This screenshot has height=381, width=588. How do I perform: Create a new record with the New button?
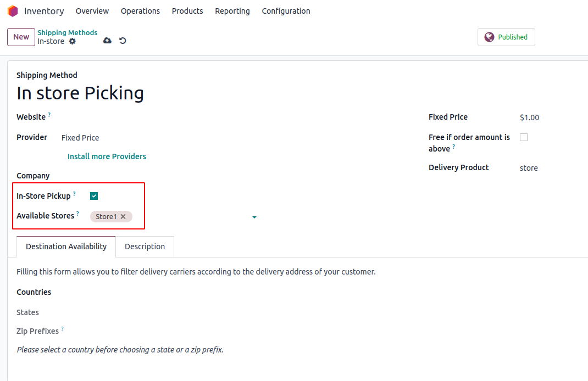point(21,37)
